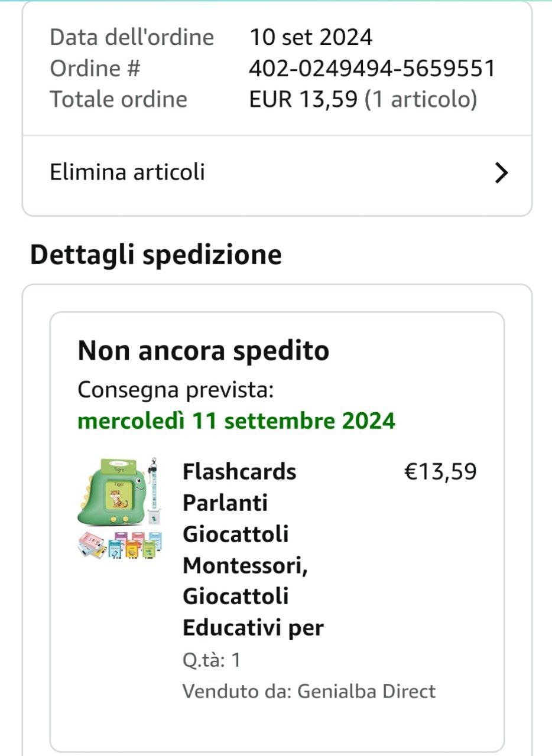Tap the Data dell'ordine label
552x756 pixels.
(132, 37)
